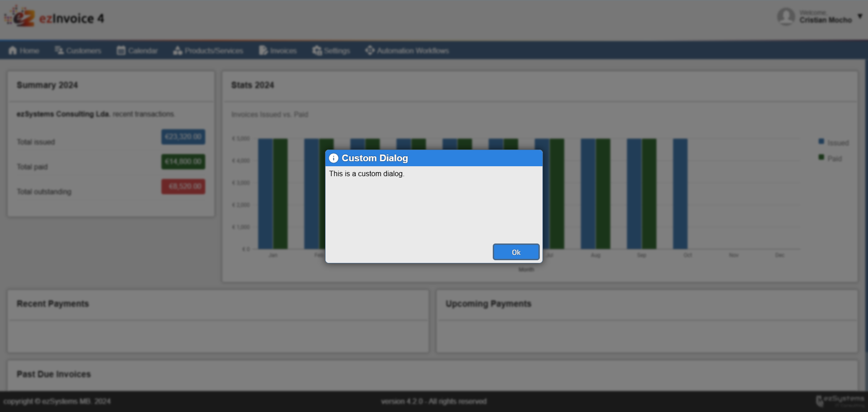Click the Total outstanding amount badge
The image size is (868, 412).
coord(183,187)
